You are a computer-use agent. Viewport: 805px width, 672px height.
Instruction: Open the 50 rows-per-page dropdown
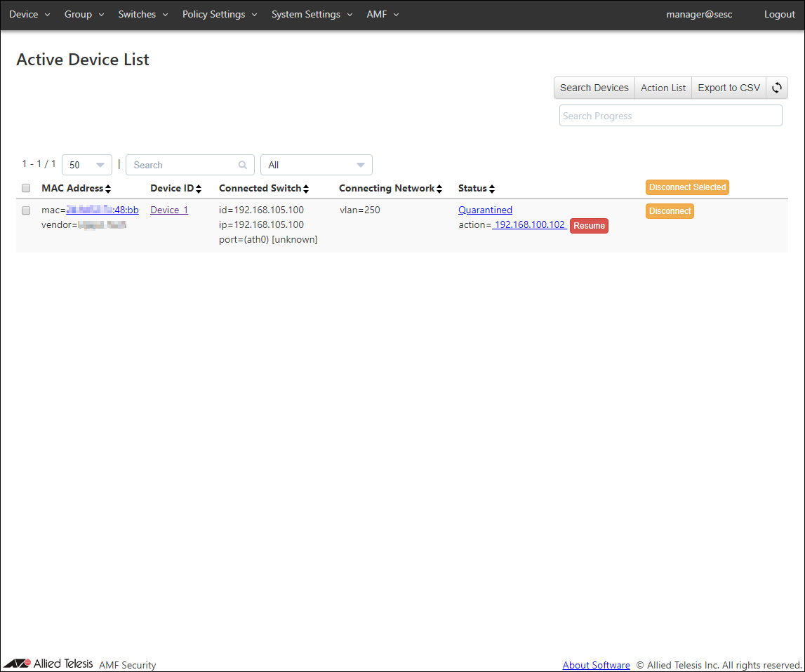click(x=87, y=165)
